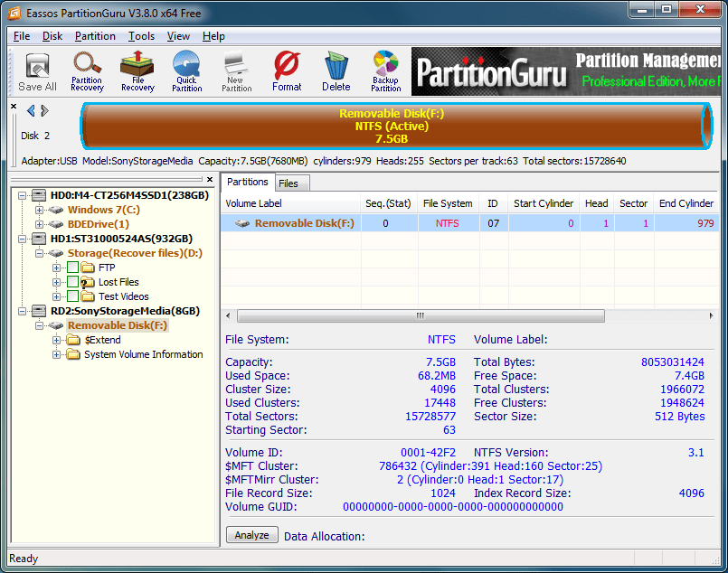
Task: Click the New Partition icon
Action: [x=236, y=71]
